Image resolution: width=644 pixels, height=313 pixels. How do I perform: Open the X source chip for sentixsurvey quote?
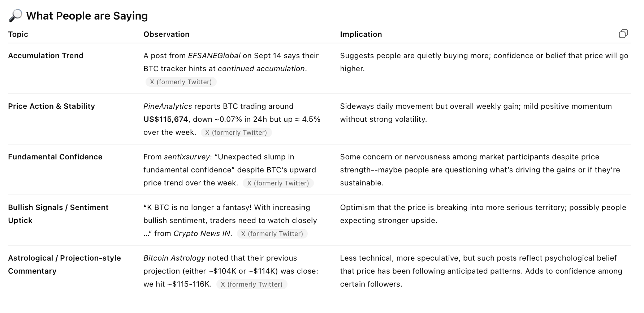point(278,183)
